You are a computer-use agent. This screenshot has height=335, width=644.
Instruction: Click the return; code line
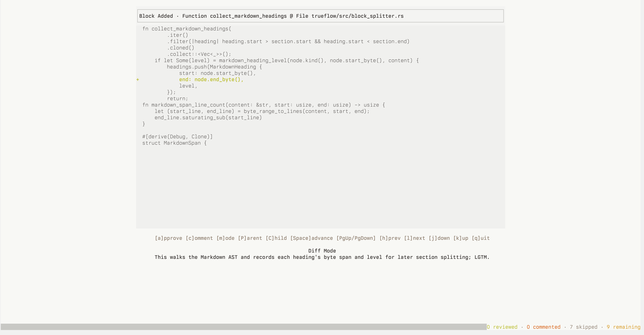(177, 98)
